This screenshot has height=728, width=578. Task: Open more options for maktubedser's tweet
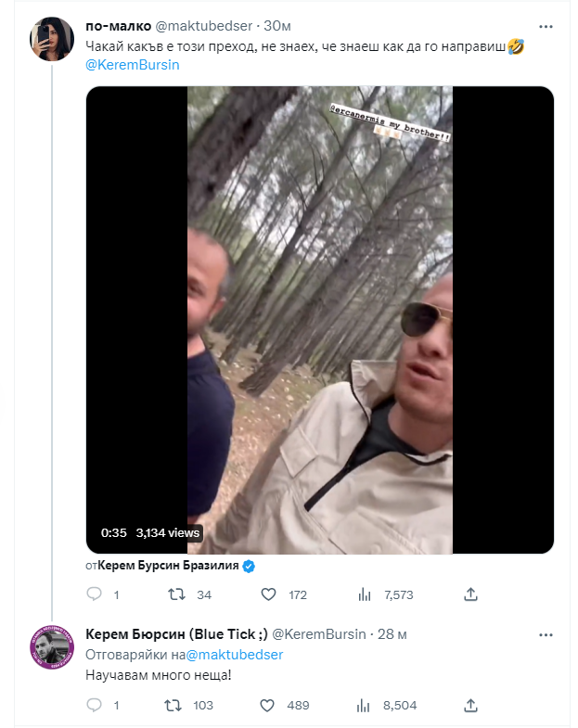click(544, 25)
